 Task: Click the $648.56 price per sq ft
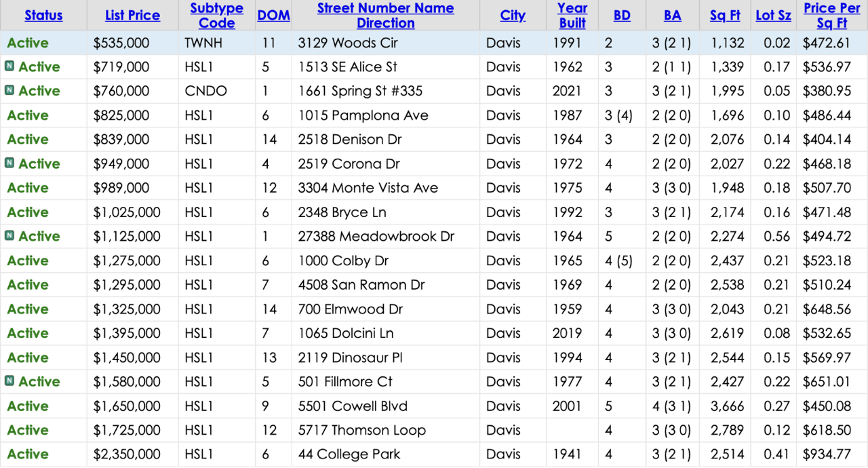827,309
